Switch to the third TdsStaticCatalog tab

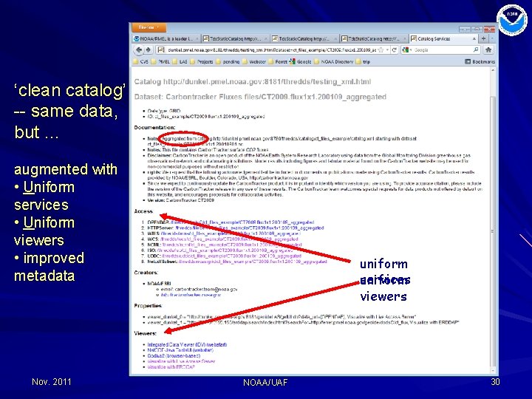click(x=374, y=38)
